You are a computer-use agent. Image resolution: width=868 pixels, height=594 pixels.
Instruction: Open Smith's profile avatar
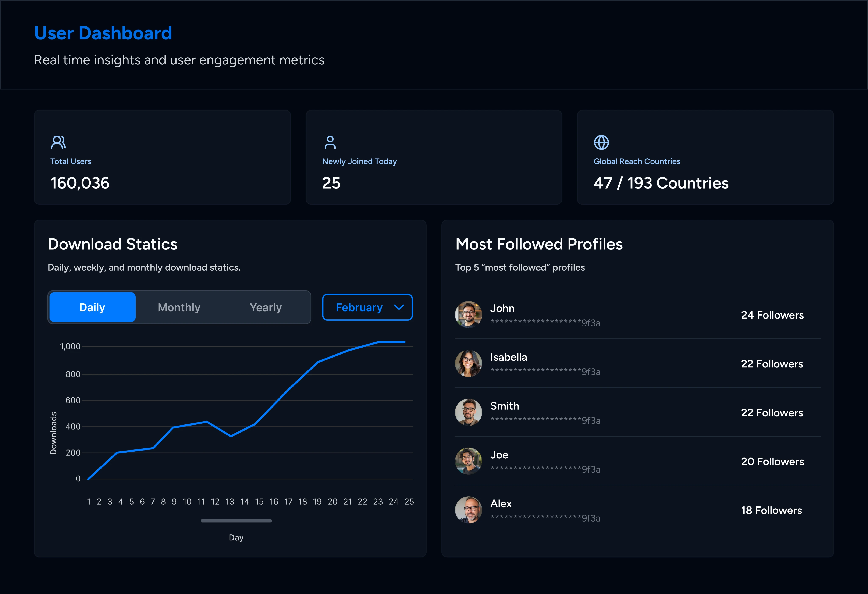[468, 412]
